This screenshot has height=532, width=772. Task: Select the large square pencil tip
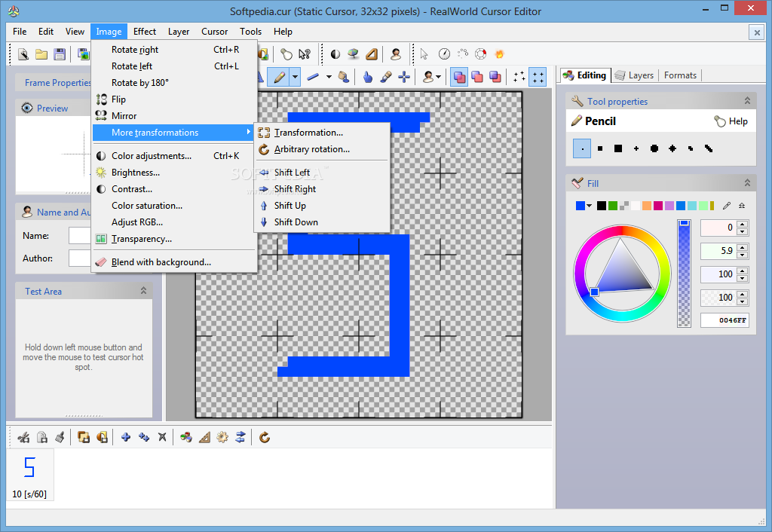coord(618,148)
